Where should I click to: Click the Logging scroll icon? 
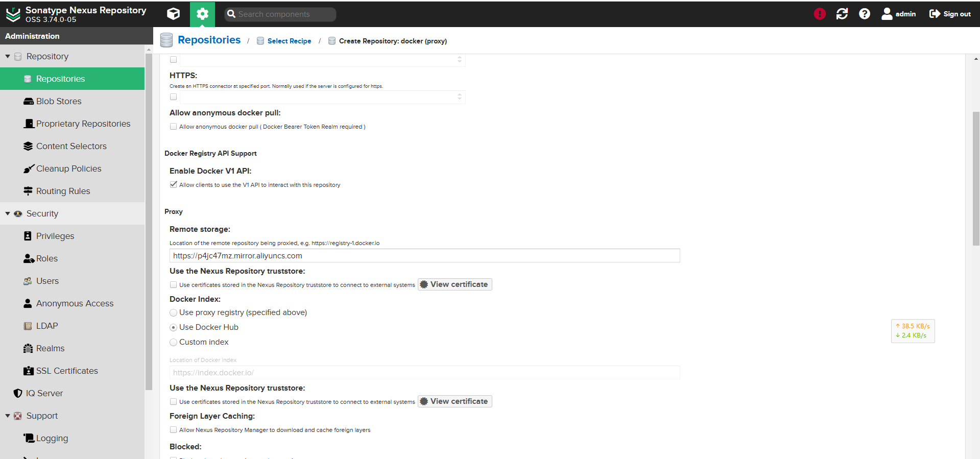(x=29, y=438)
